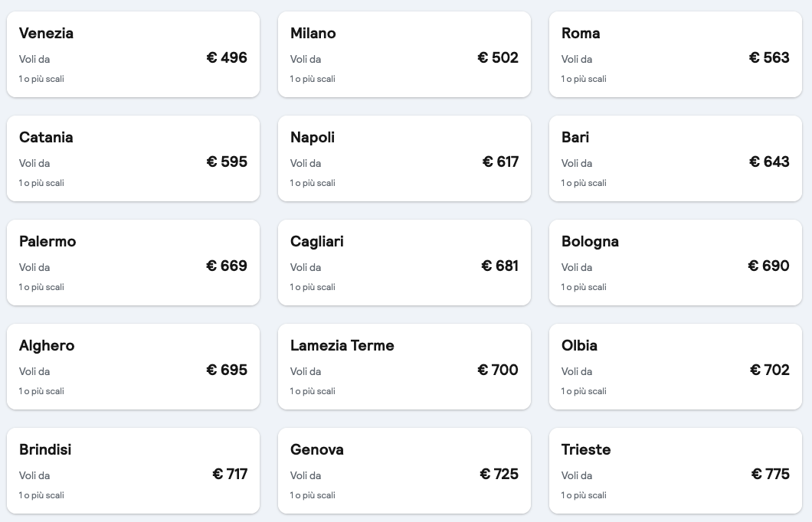Open the Palermo flight card
The image size is (812, 522).
pos(133,263)
